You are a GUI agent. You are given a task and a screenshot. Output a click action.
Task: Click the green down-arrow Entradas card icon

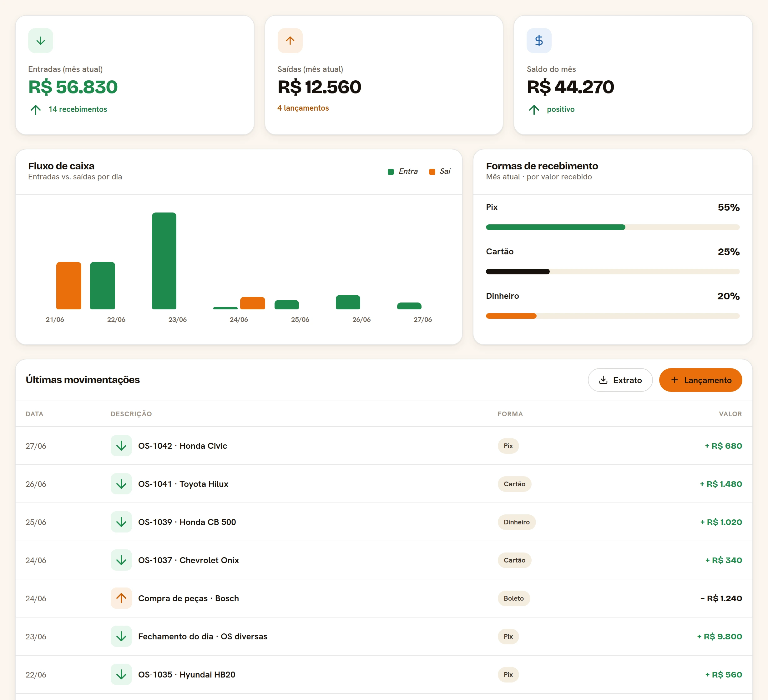point(40,40)
